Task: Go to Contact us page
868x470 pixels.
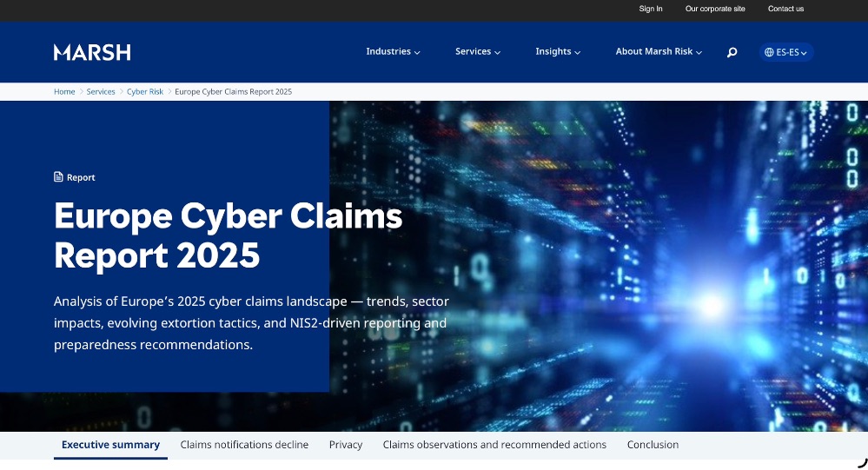Action: pos(785,9)
